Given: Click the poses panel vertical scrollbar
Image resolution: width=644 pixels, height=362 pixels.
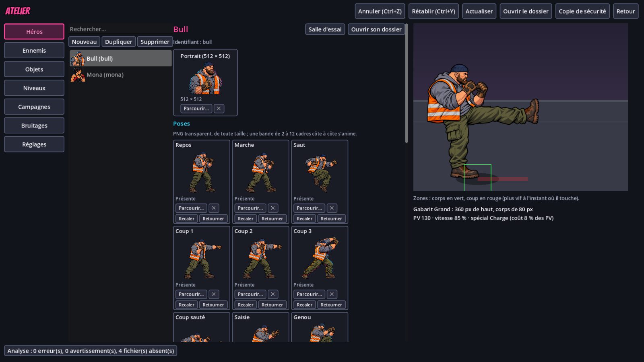Looking at the screenshot, I should click(x=406, y=83).
